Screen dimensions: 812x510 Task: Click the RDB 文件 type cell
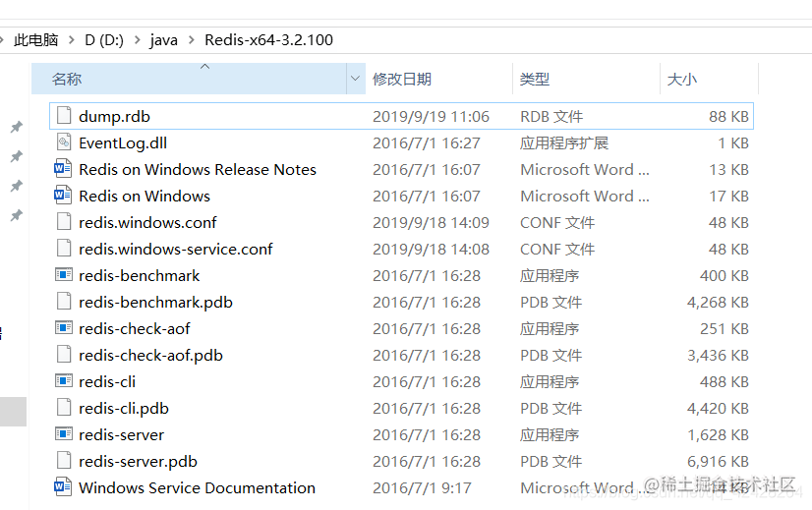[x=551, y=117]
